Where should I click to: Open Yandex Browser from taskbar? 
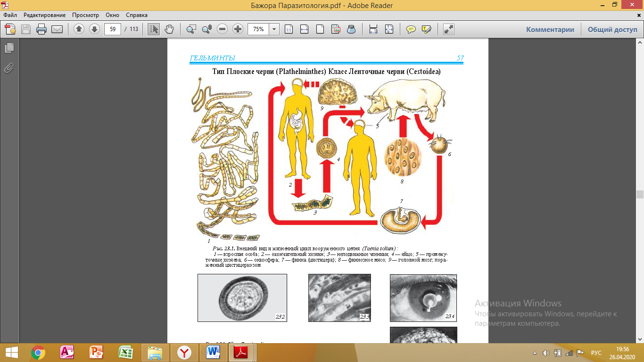pyautogui.click(x=184, y=353)
